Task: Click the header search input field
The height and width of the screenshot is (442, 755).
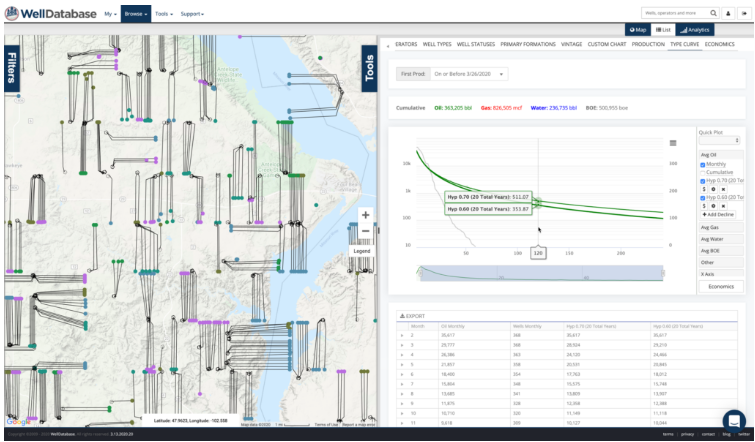Action: 675,13
